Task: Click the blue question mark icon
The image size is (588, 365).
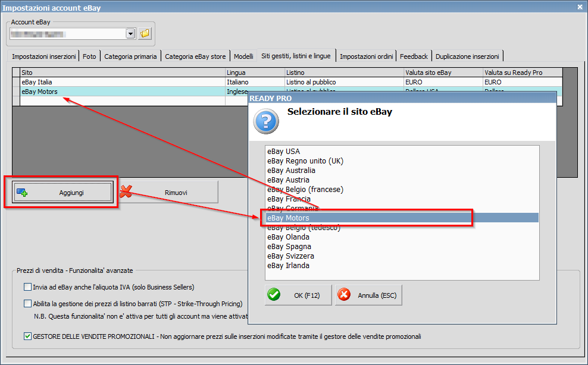Action: 266,121
